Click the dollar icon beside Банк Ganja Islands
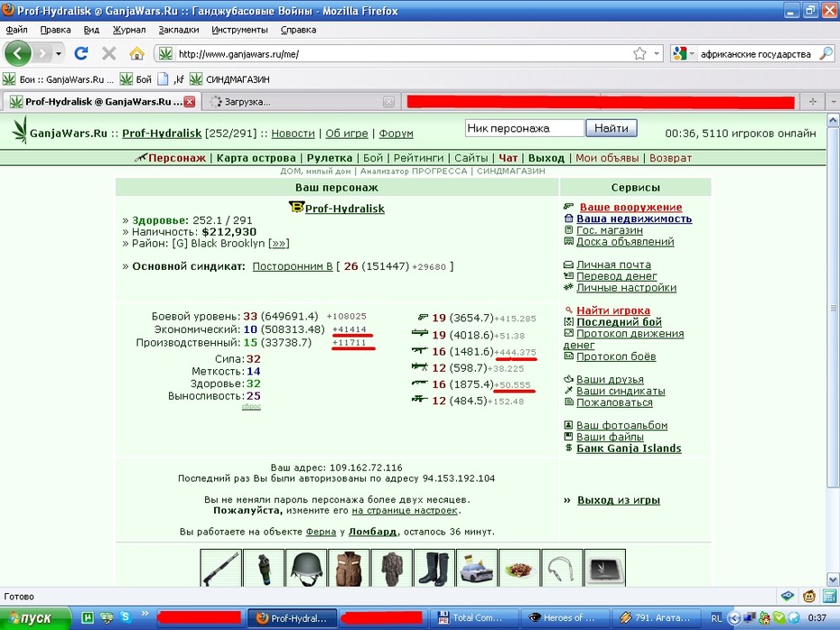 [569, 448]
